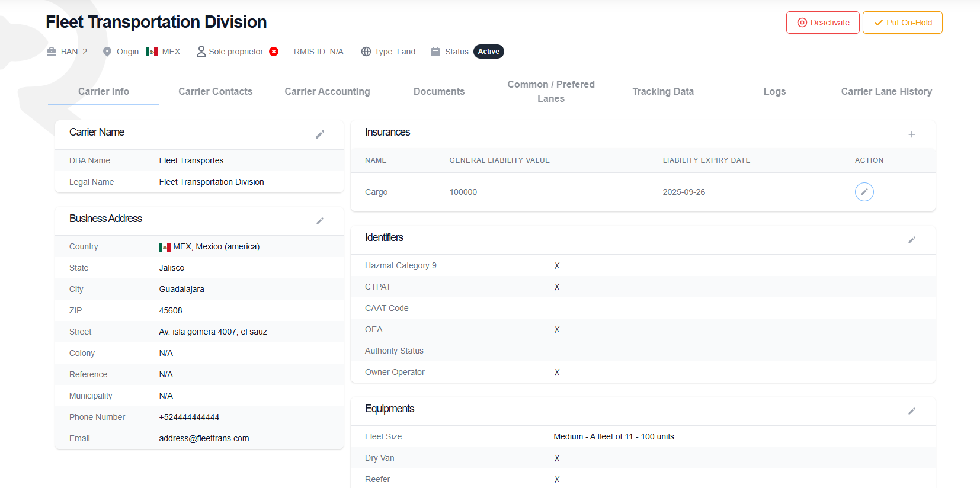Click the Active status badge
Screen dimensions: 980x488
pyautogui.click(x=489, y=52)
